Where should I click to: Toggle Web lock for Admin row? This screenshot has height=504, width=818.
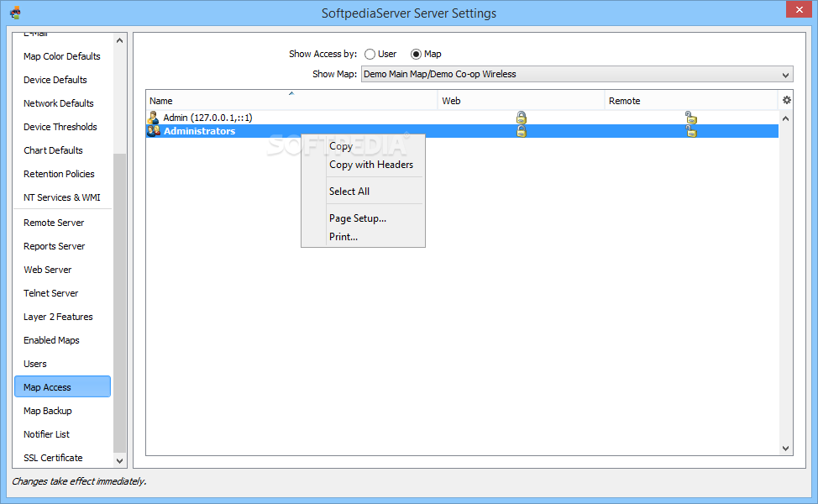click(x=522, y=118)
